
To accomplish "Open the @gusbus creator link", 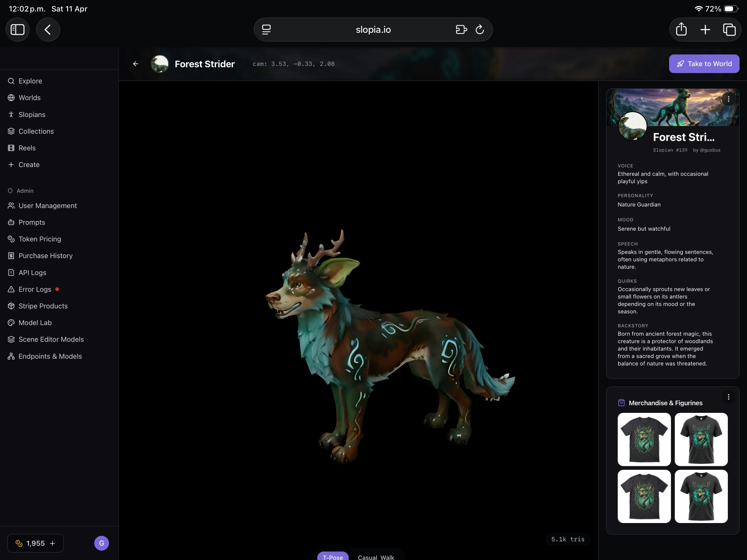I will 710,150.
